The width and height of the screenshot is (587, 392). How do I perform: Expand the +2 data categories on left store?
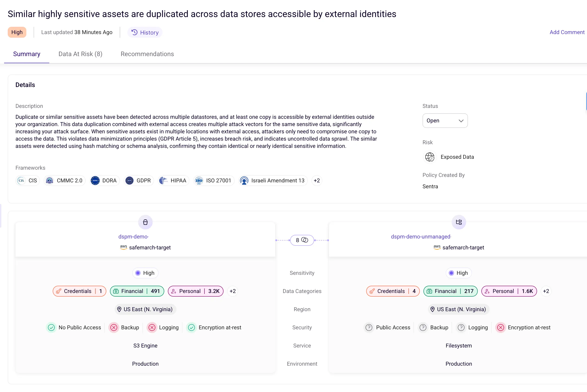click(x=232, y=291)
